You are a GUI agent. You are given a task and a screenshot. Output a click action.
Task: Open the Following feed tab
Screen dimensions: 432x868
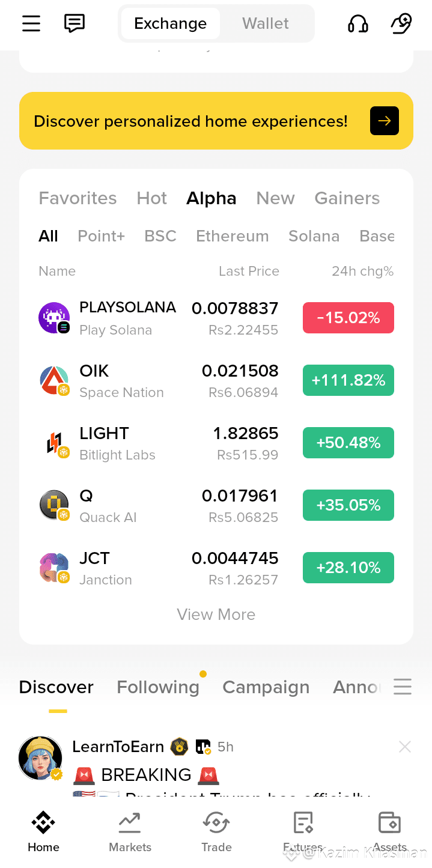point(158,687)
